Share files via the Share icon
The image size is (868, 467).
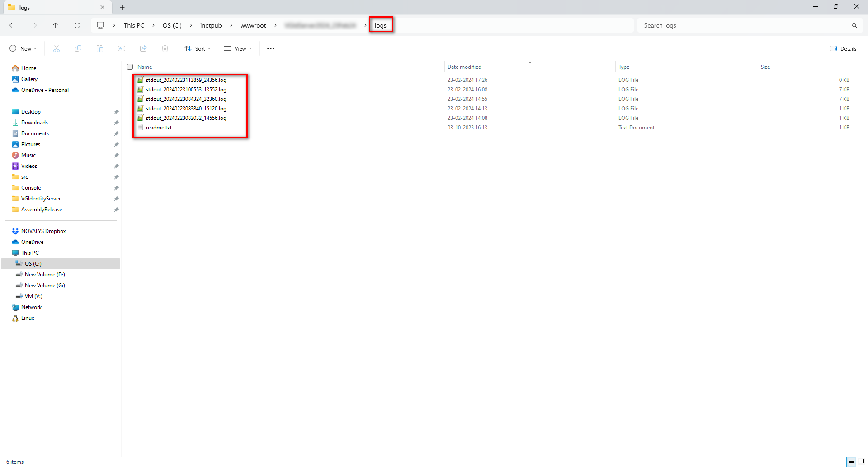point(143,48)
